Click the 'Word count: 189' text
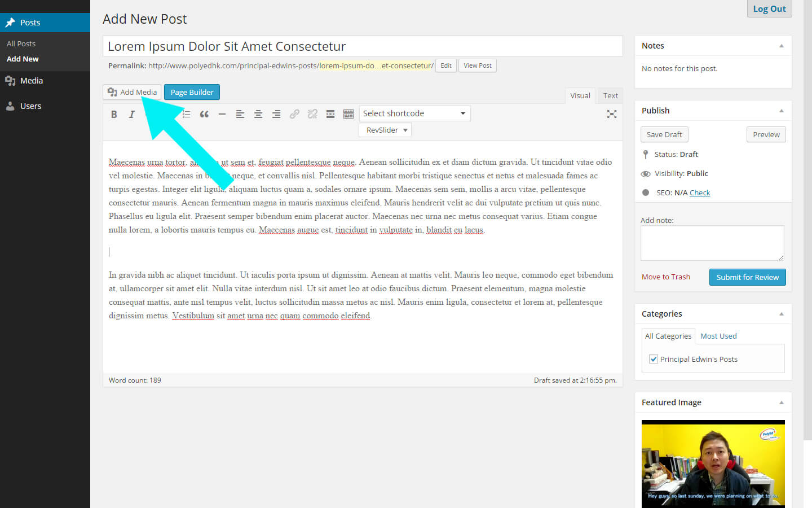Viewport: 812px width, 508px height. coord(135,380)
